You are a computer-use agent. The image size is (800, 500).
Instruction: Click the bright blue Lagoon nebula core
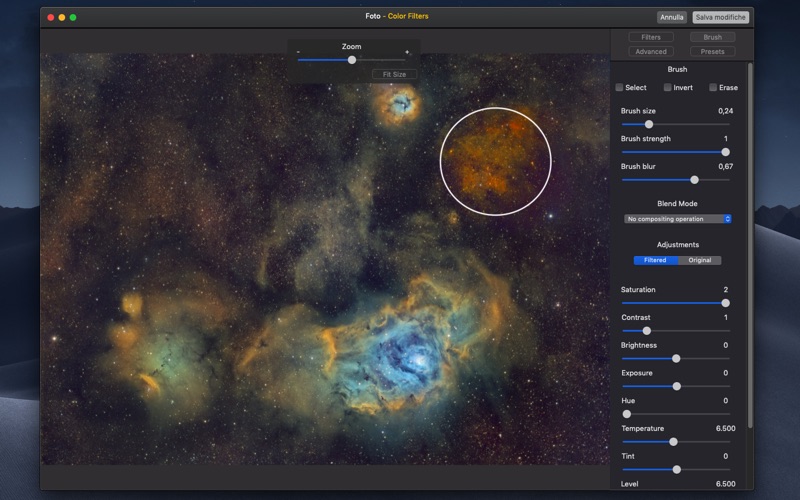[419, 360]
